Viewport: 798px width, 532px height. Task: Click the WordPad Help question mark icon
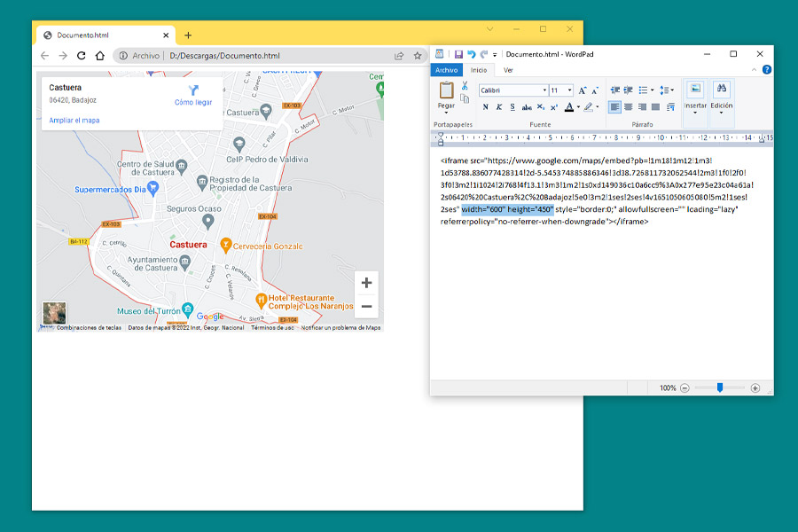766,70
